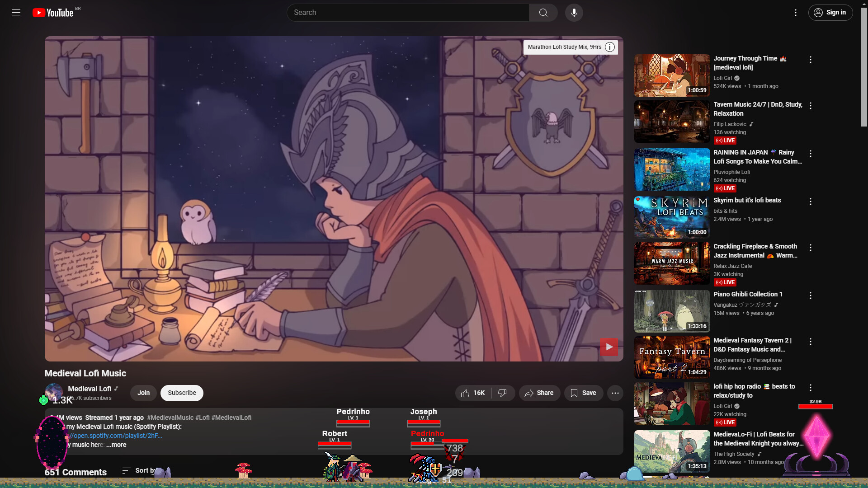This screenshot has height=488, width=868.
Task: Run the search using the magnifier icon
Action: click(x=543, y=12)
